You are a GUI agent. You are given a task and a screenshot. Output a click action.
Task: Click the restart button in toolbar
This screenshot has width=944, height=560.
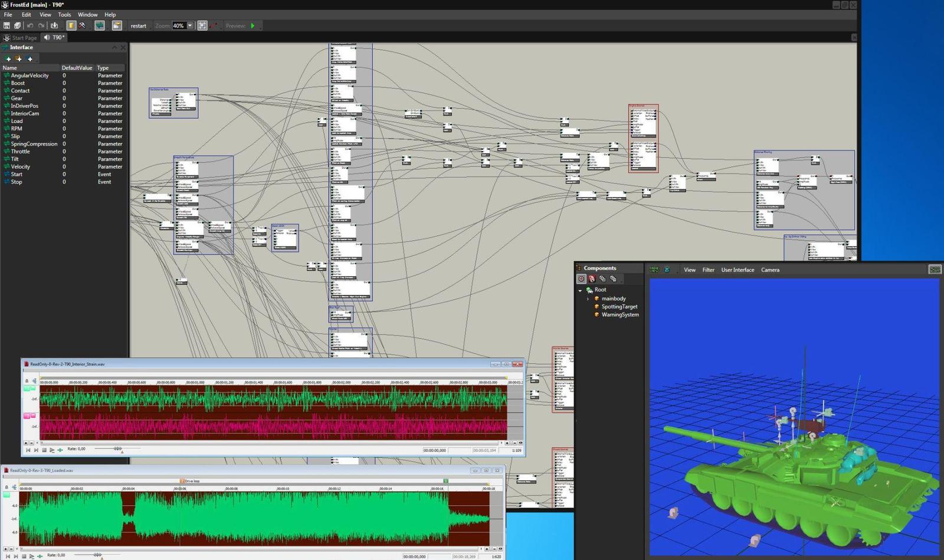click(x=138, y=26)
